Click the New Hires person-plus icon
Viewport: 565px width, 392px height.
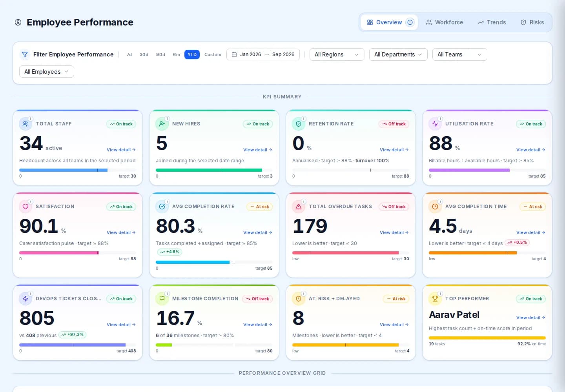tap(162, 124)
